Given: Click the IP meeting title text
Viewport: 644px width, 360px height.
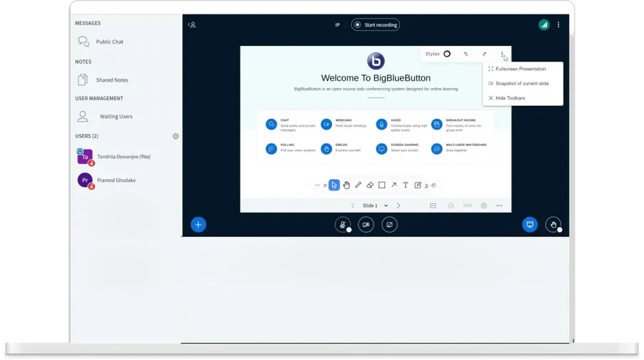Looking at the screenshot, I should pyautogui.click(x=337, y=25).
